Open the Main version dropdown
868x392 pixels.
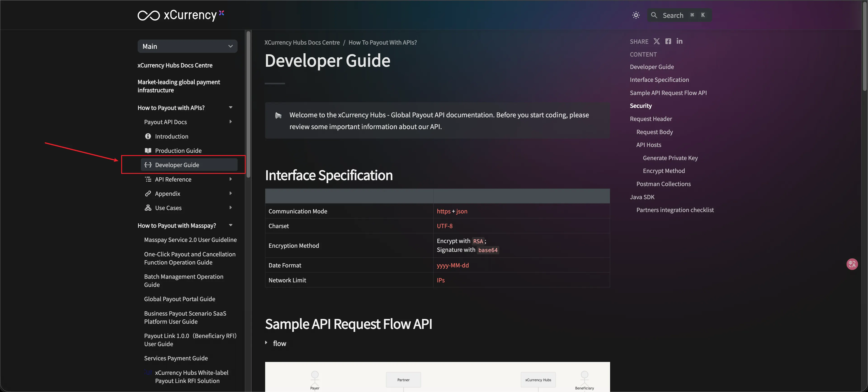coord(187,46)
